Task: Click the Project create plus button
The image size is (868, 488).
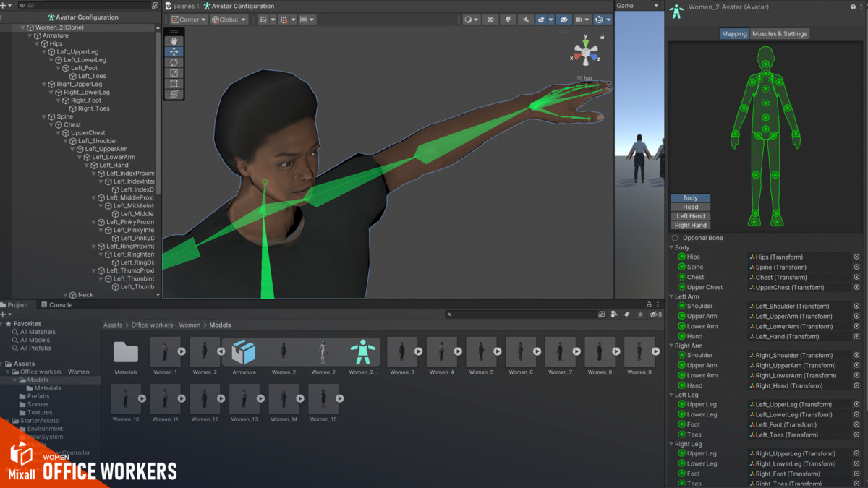Action: (x=4, y=314)
